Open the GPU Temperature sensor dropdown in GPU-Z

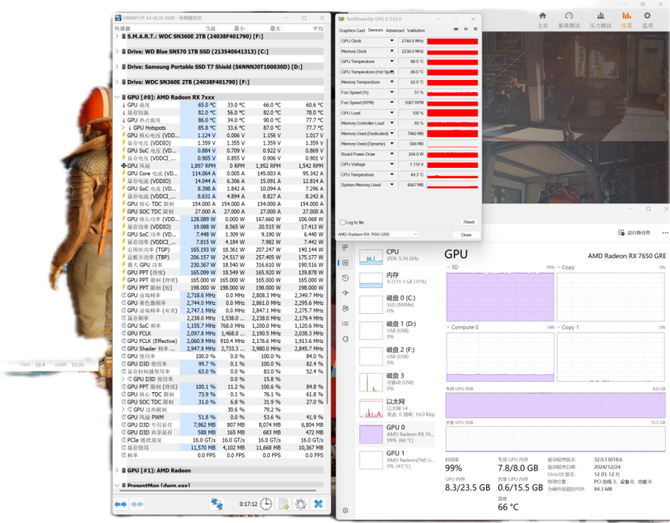392,61
